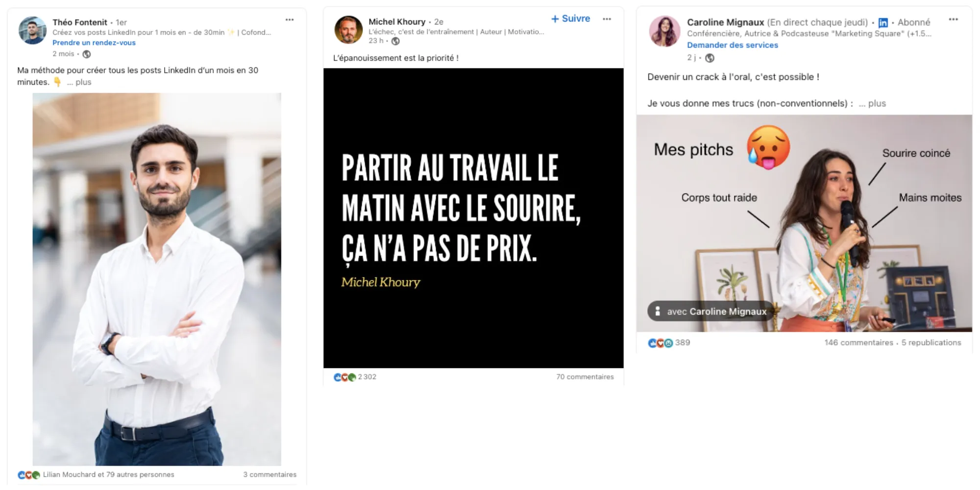Viewport: 980px width, 490px height.
Task: Open the three-dot menu on Théo Fontenit's post
Action: point(290,20)
